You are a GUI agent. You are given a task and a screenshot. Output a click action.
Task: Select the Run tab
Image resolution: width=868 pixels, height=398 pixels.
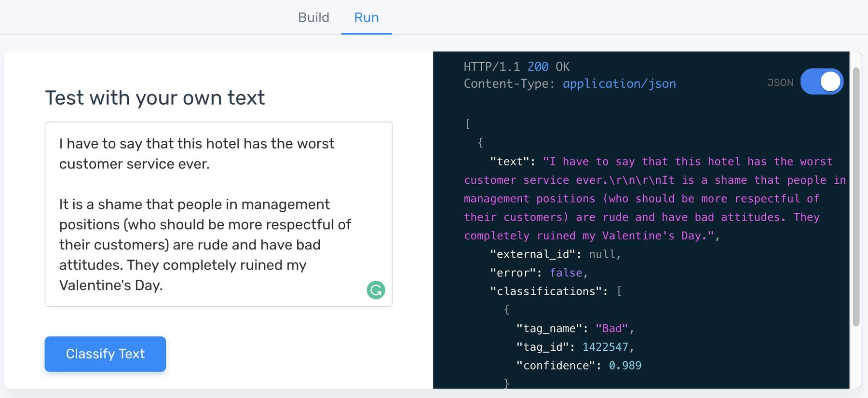(366, 17)
